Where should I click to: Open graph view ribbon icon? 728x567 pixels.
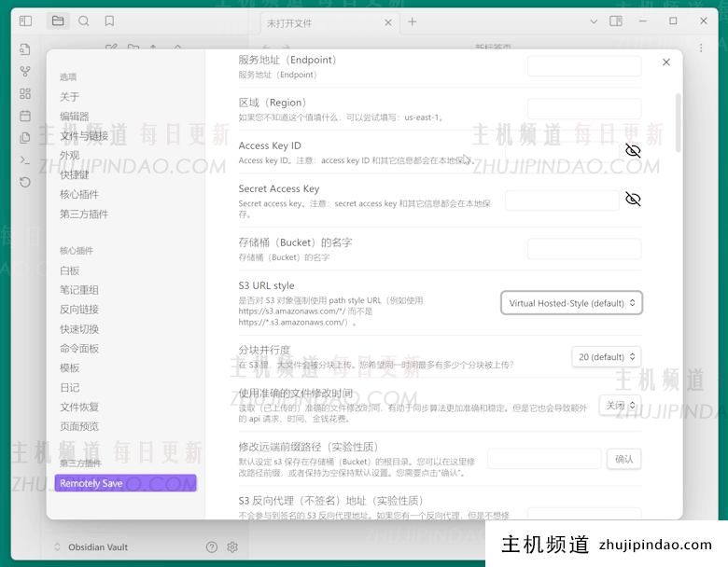click(x=25, y=71)
